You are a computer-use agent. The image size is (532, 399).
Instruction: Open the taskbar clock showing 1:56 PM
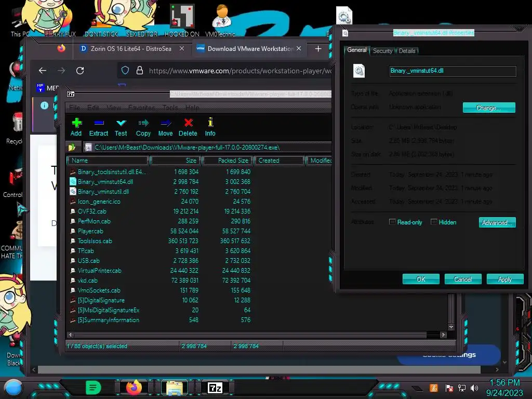coord(505,388)
